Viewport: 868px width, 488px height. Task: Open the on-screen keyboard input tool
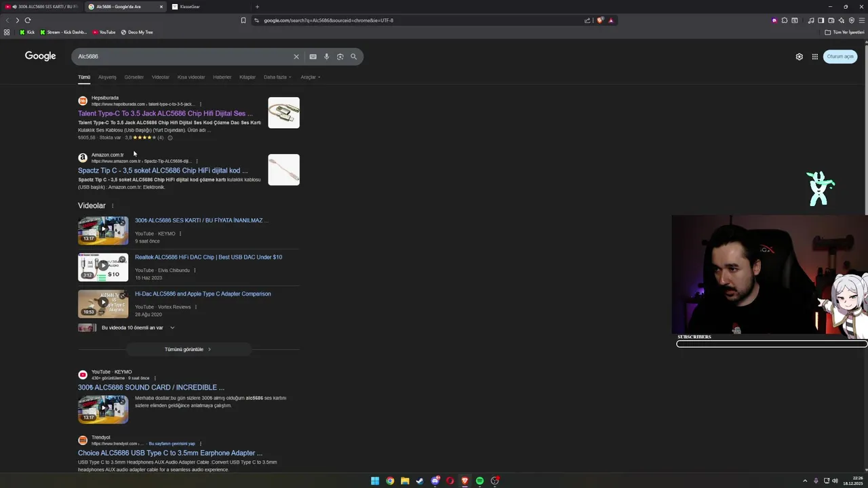pyautogui.click(x=313, y=56)
